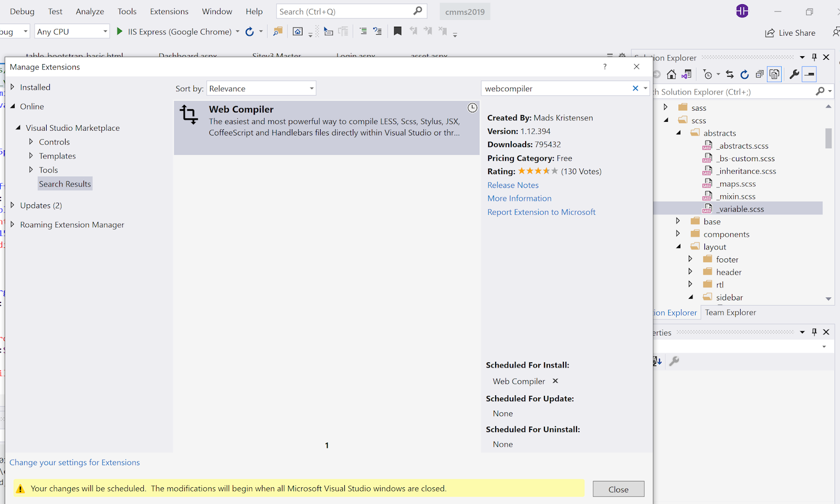Expand the Controls node

click(31, 142)
